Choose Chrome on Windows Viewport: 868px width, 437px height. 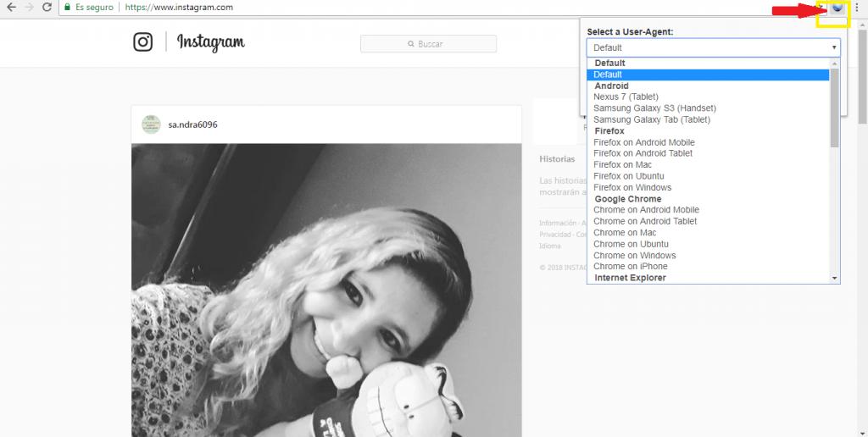click(x=708, y=255)
